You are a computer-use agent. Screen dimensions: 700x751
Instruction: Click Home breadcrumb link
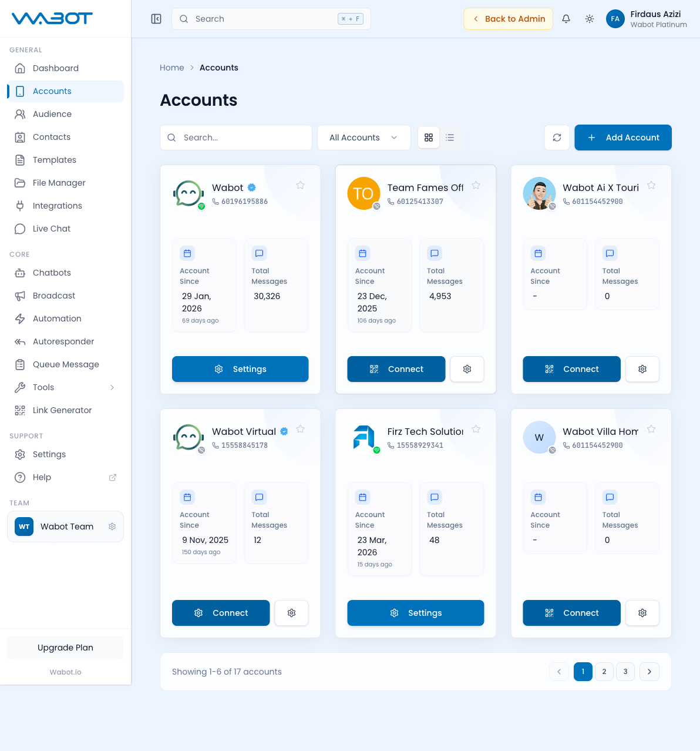pyautogui.click(x=172, y=68)
